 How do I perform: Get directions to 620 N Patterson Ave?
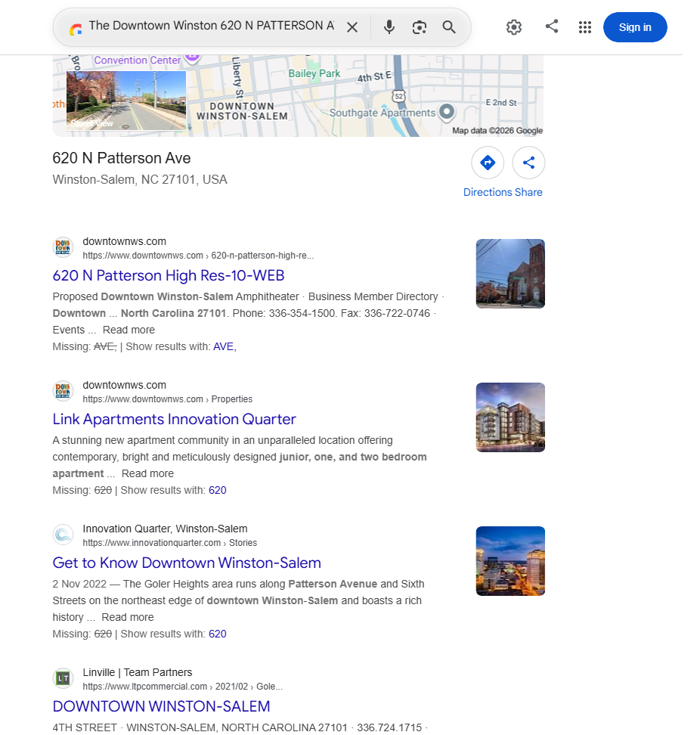(488, 163)
